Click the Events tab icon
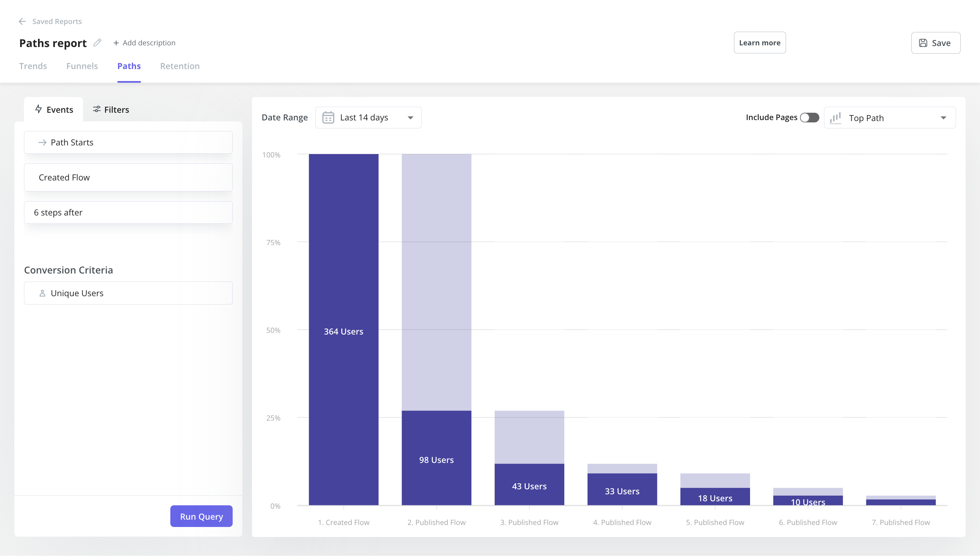The image size is (980, 556). coord(38,109)
